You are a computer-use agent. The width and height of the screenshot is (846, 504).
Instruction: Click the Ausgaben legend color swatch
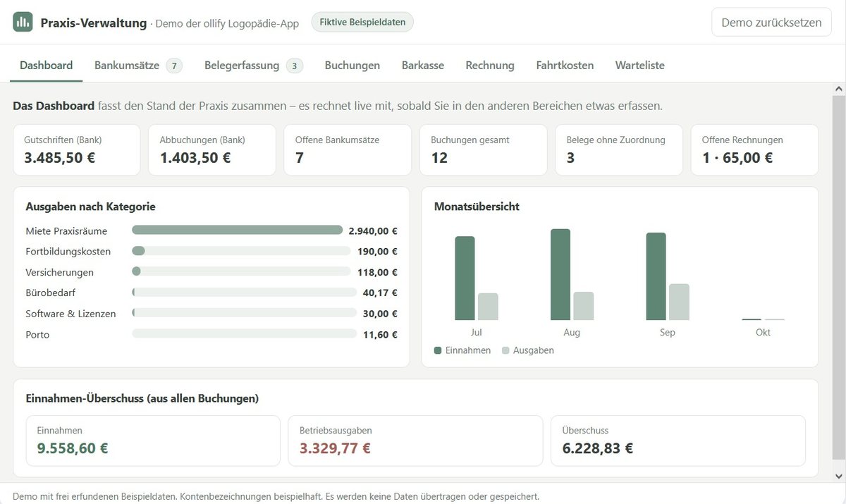coord(505,350)
